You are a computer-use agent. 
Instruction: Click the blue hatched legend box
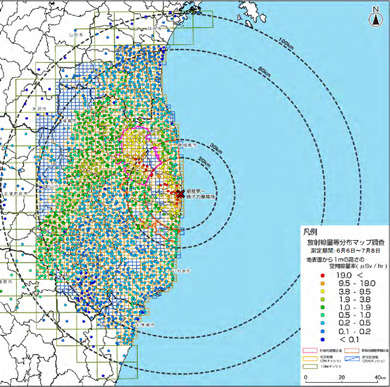point(352,359)
